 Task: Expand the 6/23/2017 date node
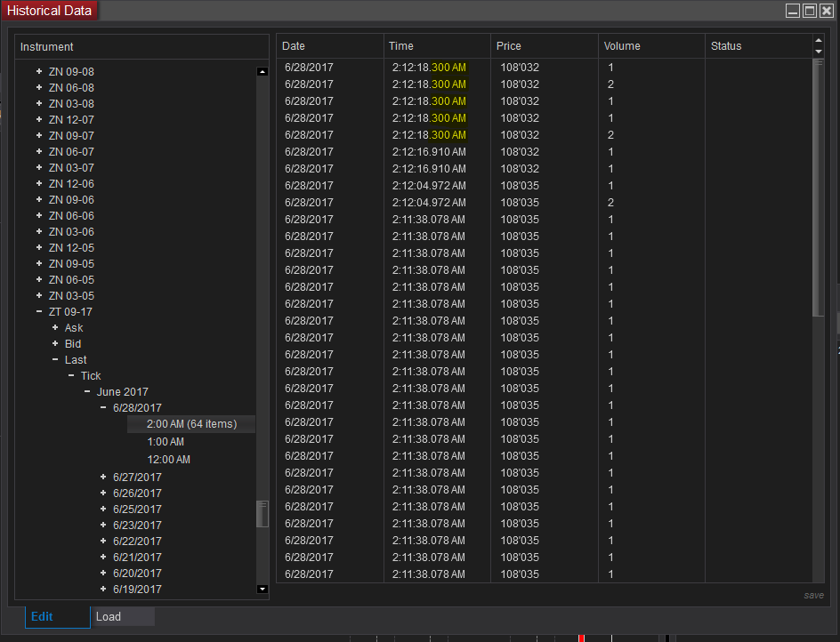tap(103, 526)
